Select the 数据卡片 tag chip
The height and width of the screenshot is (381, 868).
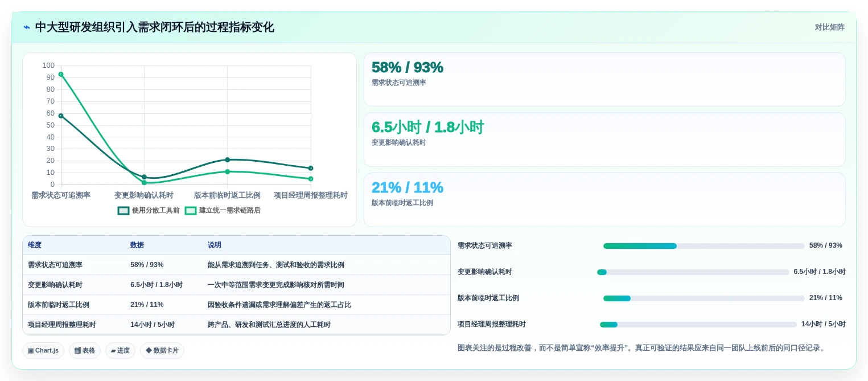[x=162, y=351]
